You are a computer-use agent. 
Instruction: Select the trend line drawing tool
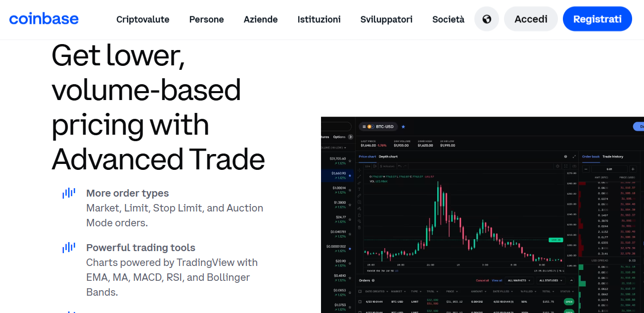pos(359,176)
